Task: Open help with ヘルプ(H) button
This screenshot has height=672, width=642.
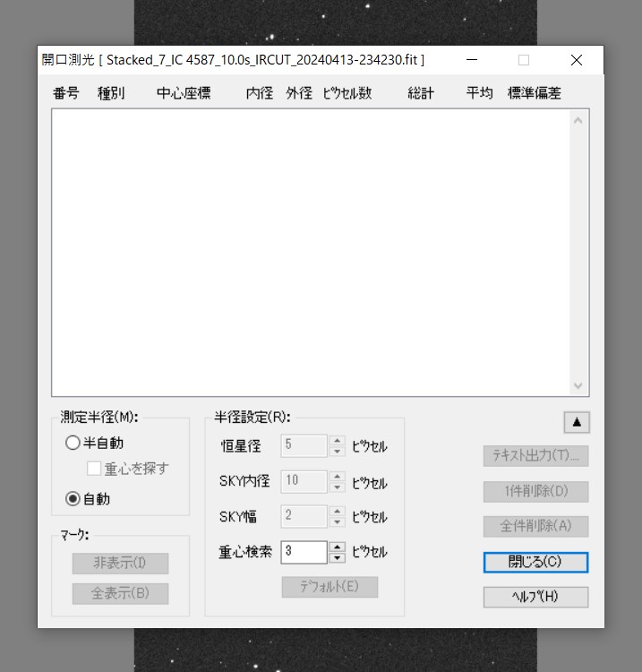Action: tap(535, 597)
